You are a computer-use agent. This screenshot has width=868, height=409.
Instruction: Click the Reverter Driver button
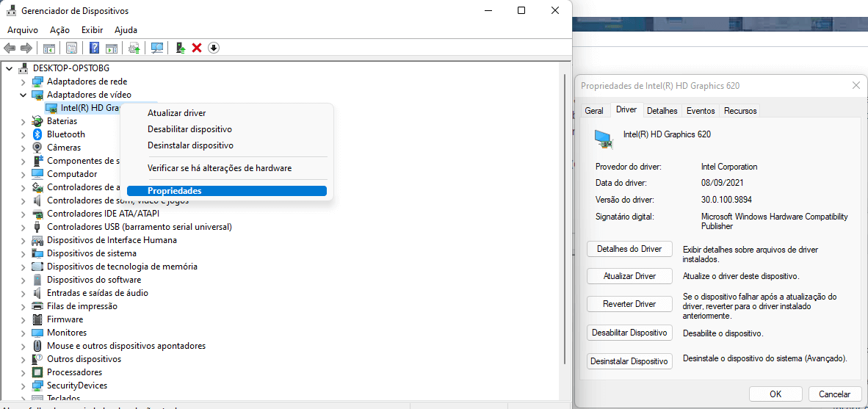[629, 304]
